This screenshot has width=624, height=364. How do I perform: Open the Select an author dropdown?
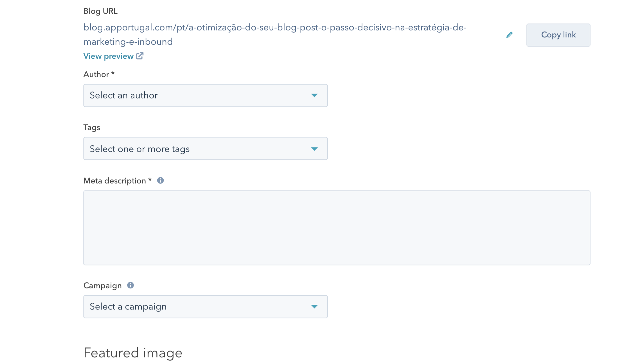[x=205, y=95]
